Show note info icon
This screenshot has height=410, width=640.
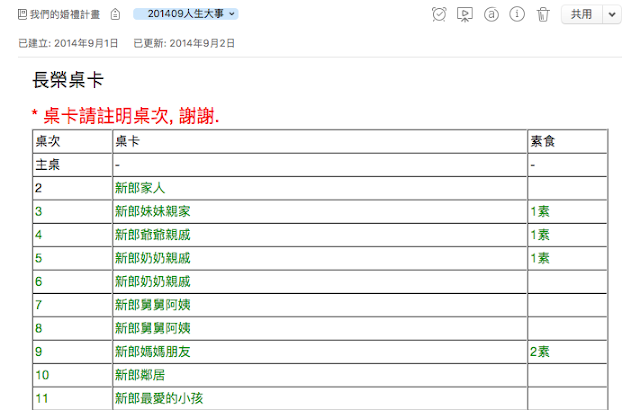coord(517,14)
